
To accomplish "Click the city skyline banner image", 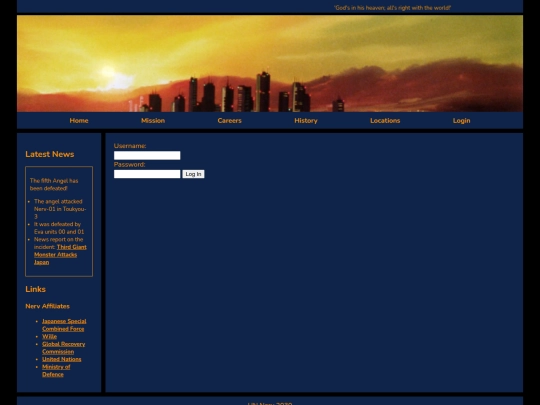I will [x=270, y=63].
